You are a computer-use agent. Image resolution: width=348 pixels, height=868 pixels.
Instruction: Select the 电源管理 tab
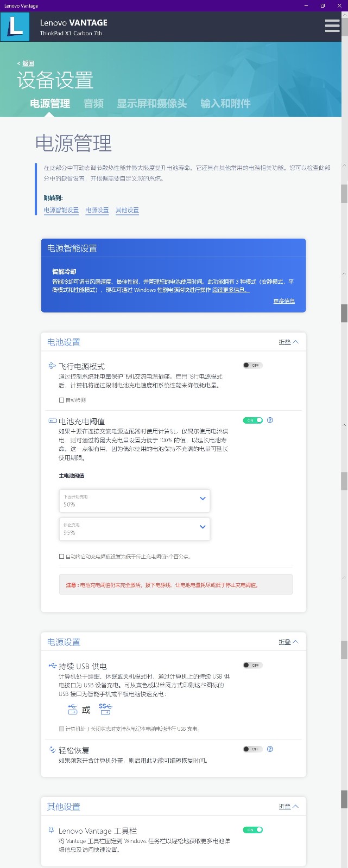tap(50, 103)
